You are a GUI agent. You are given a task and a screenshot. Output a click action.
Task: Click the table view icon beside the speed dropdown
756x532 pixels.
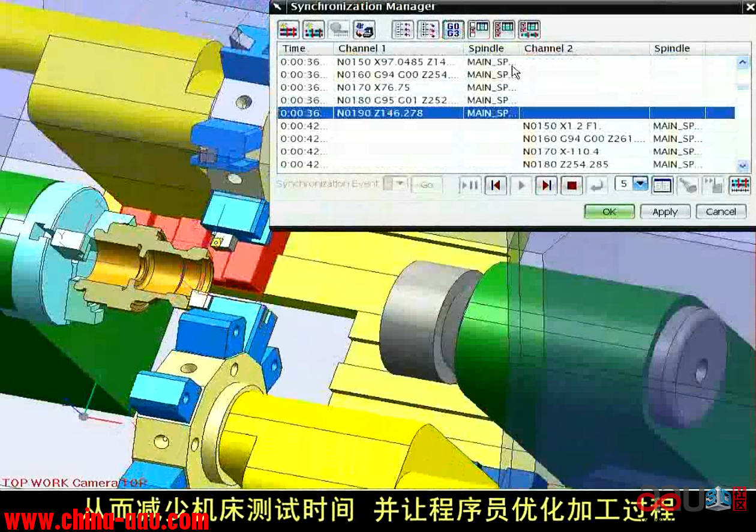[x=662, y=185]
